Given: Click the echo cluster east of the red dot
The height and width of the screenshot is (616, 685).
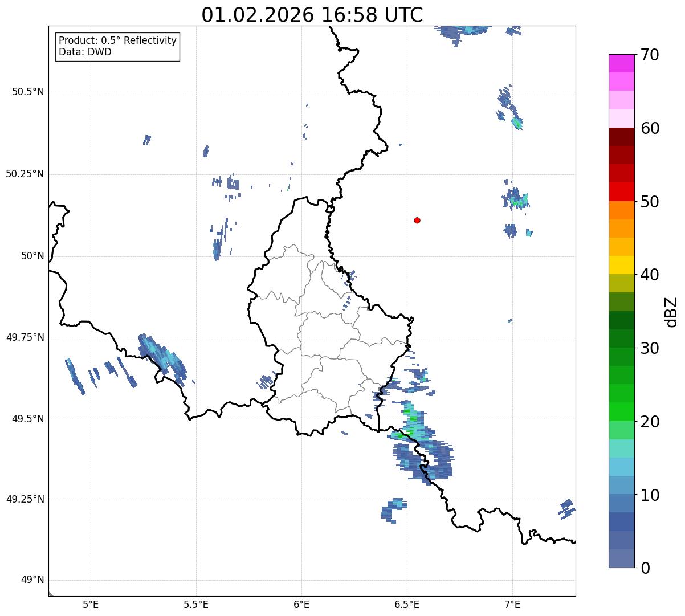Looking at the screenshot, I should (515, 198).
